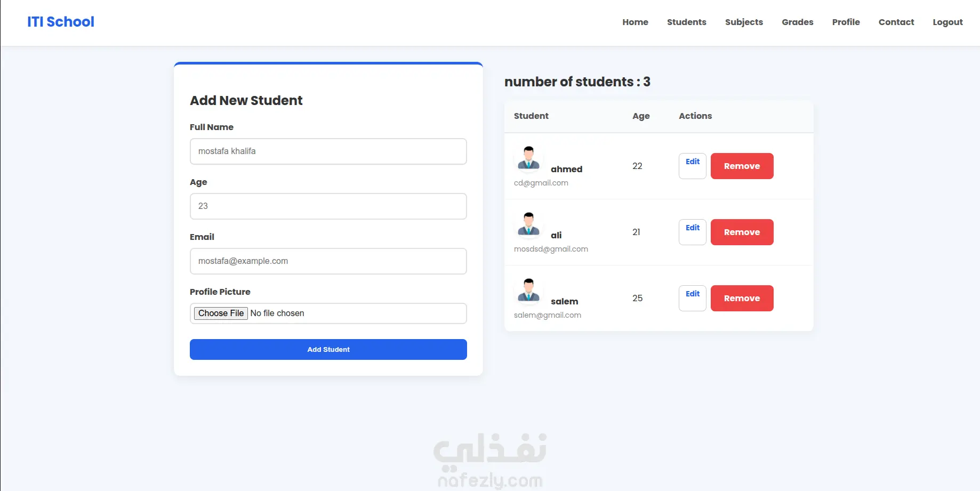
Task: Open the Grades page
Action: [x=797, y=22]
